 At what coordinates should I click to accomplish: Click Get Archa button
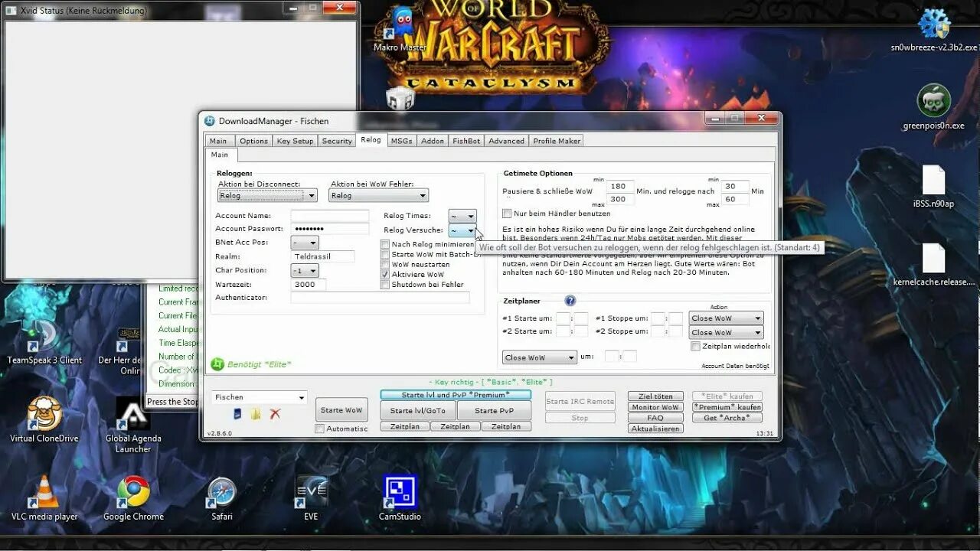(x=727, y=418)
